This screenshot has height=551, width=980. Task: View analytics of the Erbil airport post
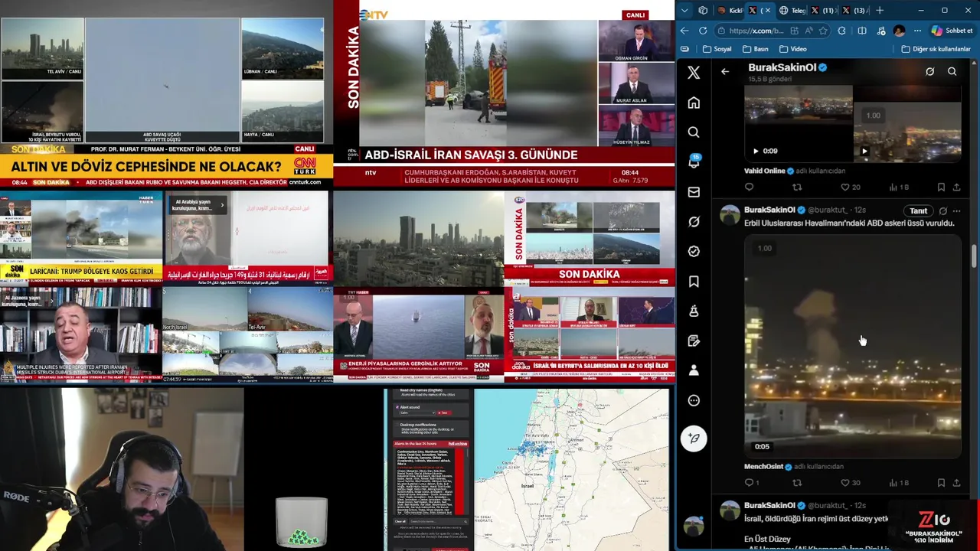(x=898, y=483)
